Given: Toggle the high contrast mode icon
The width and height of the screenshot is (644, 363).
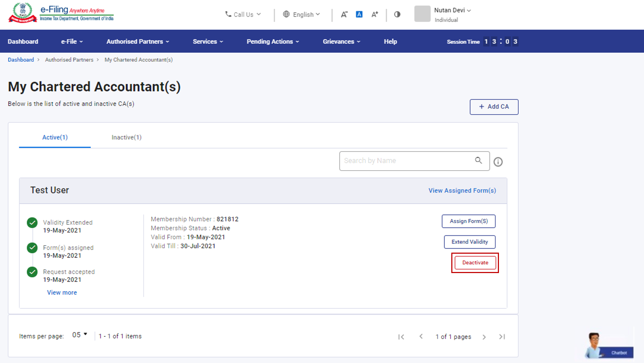Looking at the screenshot, I should (397, 14).
